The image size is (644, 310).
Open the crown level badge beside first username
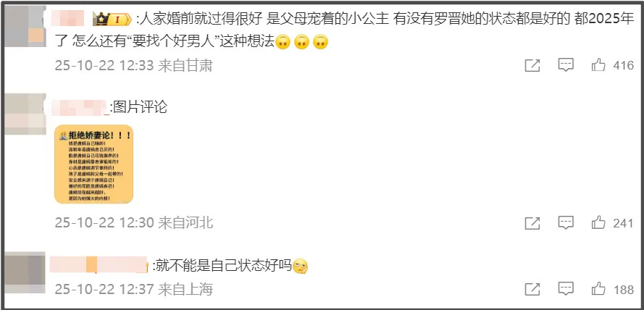click(x=112, y=19)
